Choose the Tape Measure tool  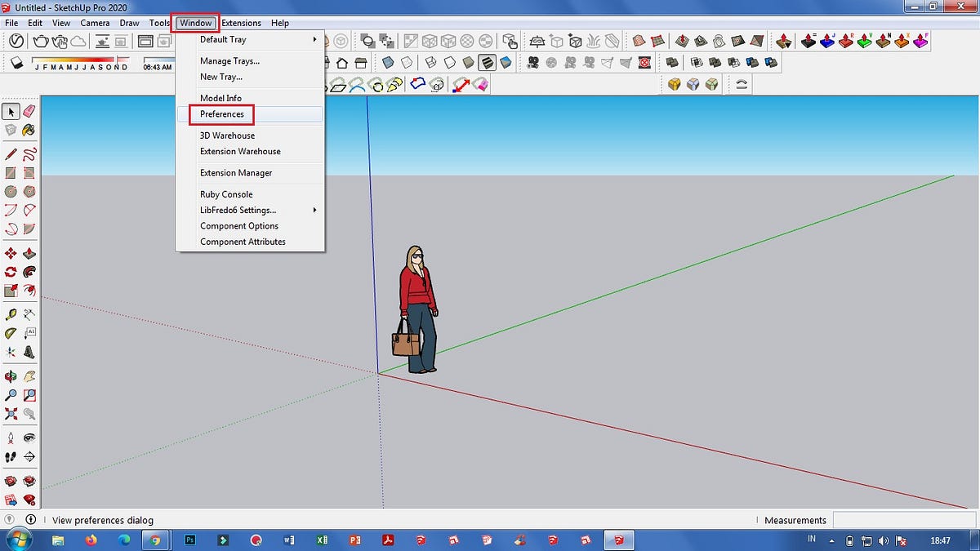10,314
